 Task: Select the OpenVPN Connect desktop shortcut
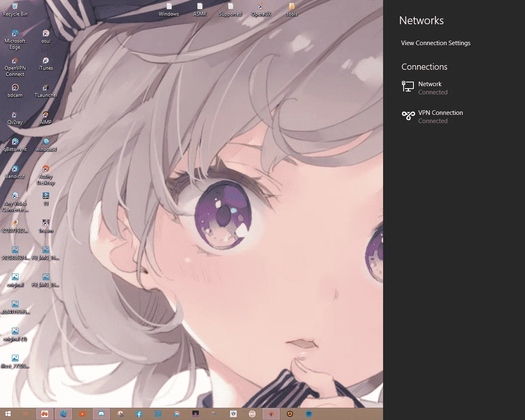[x=15, y=67]
